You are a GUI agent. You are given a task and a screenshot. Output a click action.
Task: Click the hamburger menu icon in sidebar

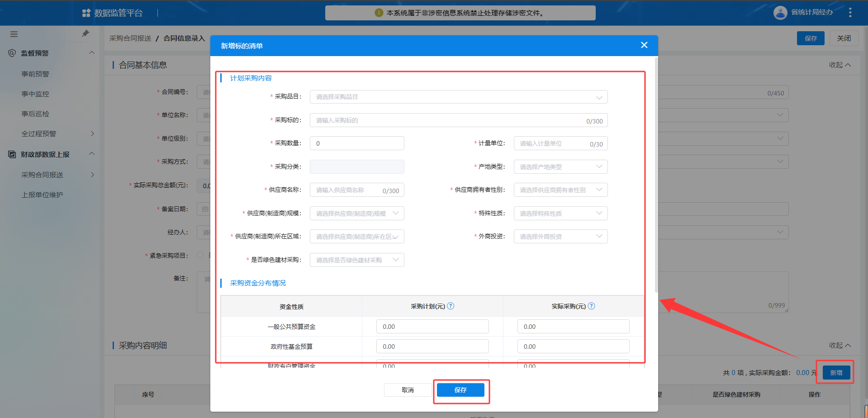pos(14,34)
